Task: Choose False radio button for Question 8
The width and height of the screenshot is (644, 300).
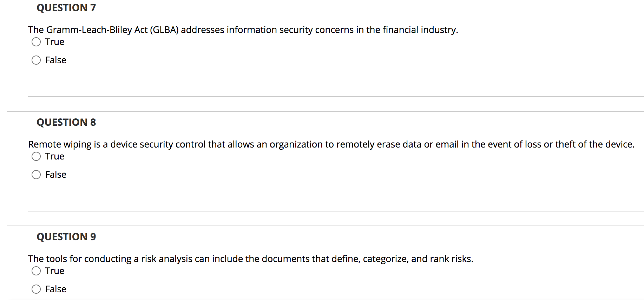Action: pos(36,175)
